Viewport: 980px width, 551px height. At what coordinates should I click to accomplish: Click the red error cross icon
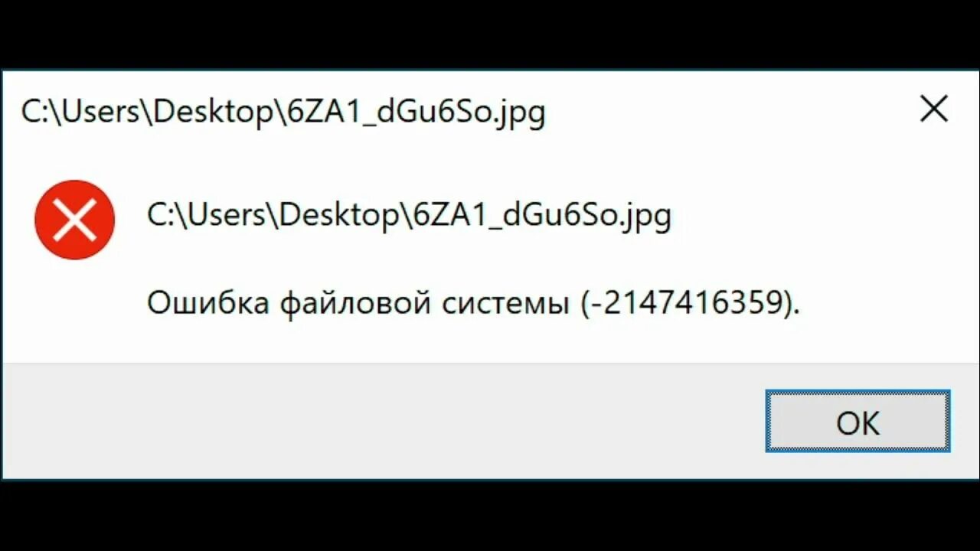(74, 220)
